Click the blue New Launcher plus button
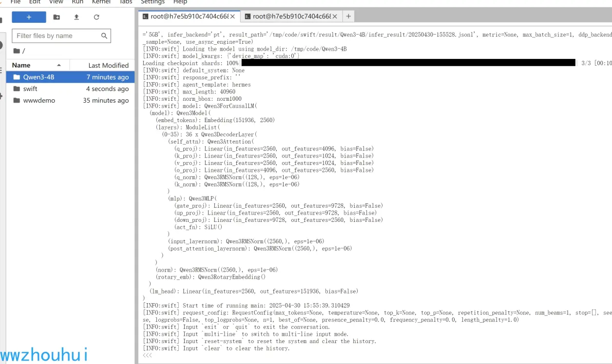 29,17
